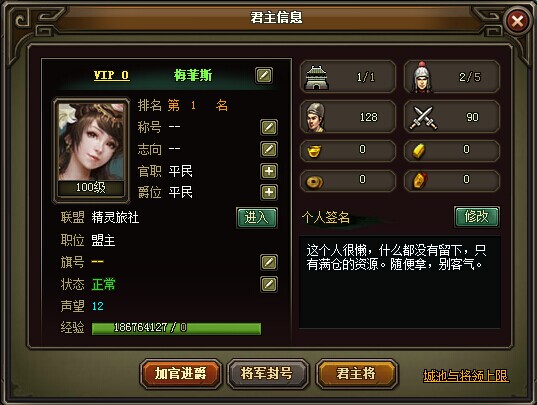Select the 将军封号 general title tab
The width and height of the screenshot is (537, 405).
click(x=267, y=374)
